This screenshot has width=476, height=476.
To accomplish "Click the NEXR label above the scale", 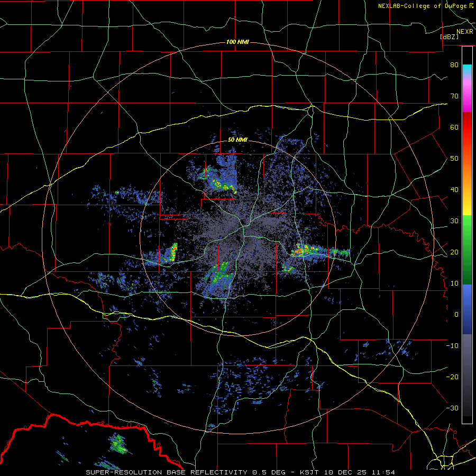I will (x=464, y=32).
